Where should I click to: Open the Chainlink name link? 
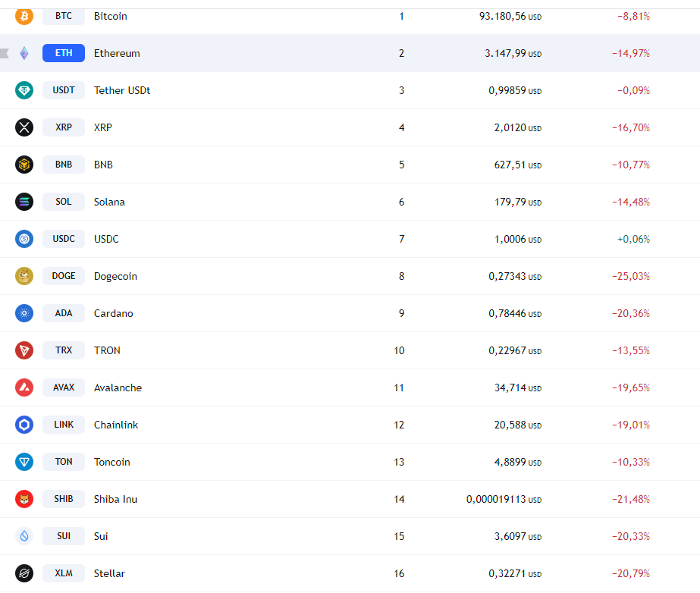[x=116, y=425]
